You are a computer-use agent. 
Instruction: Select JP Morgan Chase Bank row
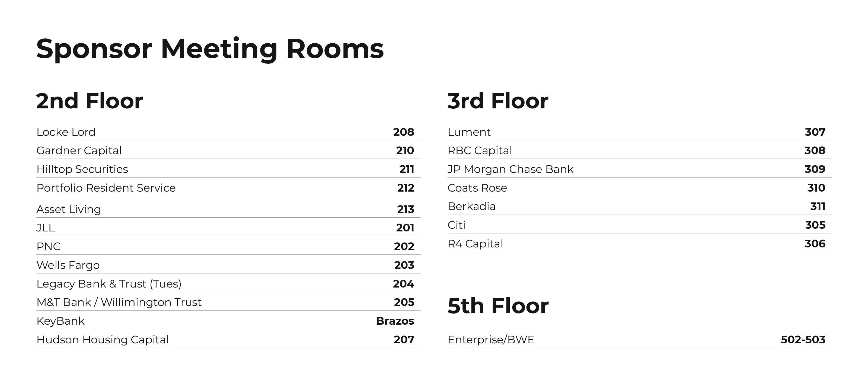tap(640, 169)
